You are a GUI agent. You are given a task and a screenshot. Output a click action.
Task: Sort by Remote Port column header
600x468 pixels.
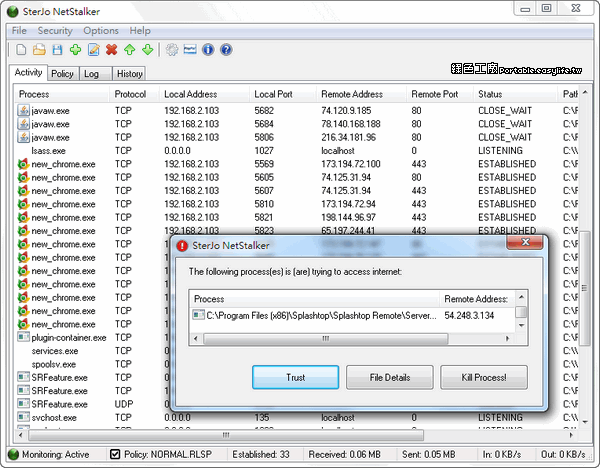pyautogui.click(x=440, y=94)
